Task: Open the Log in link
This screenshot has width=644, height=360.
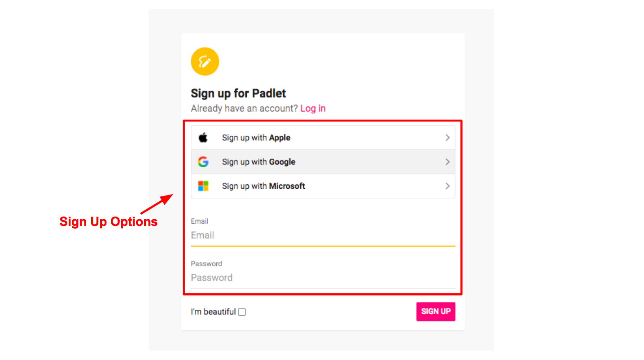Action: tap(312, 108)
